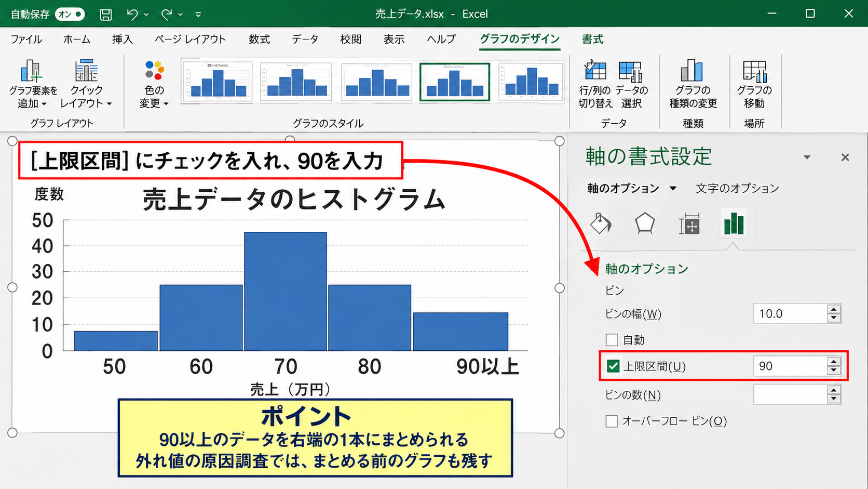Select the Size & Properties icon
Viewport: 868px width, 489px height.
(689, 223)
